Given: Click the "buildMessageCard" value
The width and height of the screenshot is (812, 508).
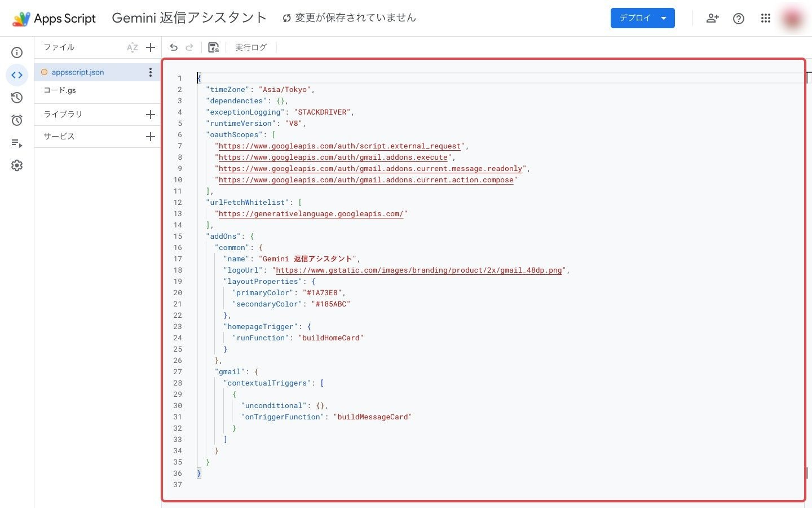Looking at the screenshot, I should (373, 417).
